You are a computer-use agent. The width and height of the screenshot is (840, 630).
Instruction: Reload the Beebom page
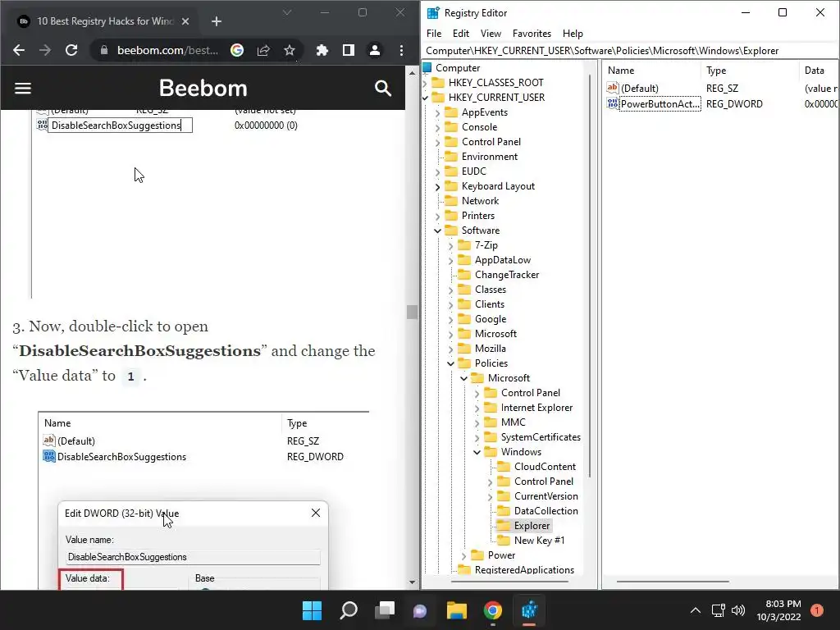tap(71, 50)
